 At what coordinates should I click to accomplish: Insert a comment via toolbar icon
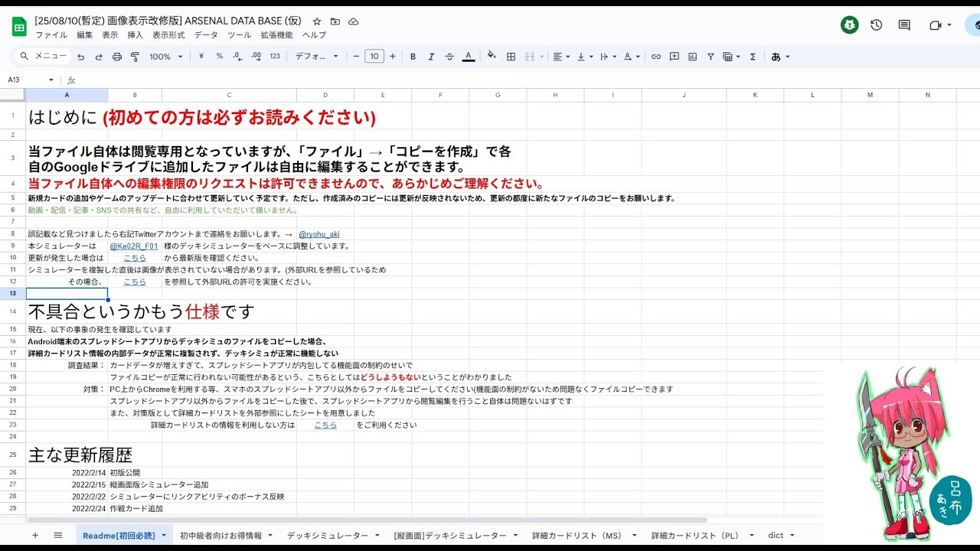[x=675, y=57]
